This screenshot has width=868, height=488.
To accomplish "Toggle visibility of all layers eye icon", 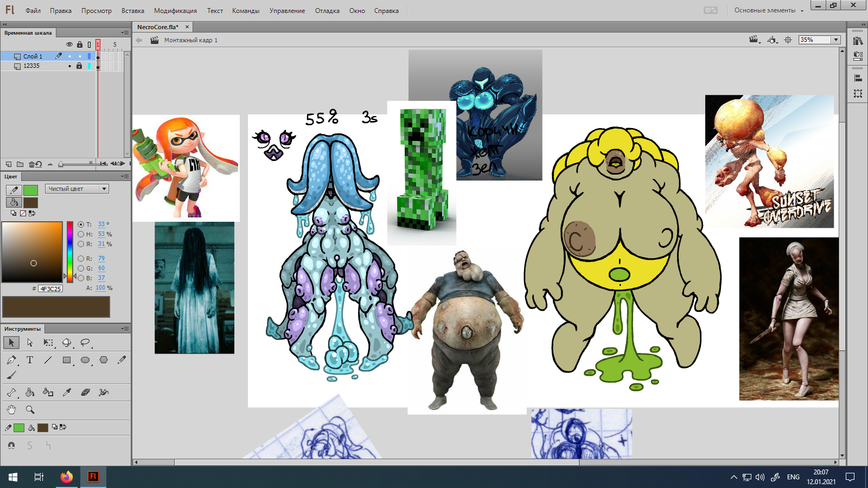I will point(69,44).
